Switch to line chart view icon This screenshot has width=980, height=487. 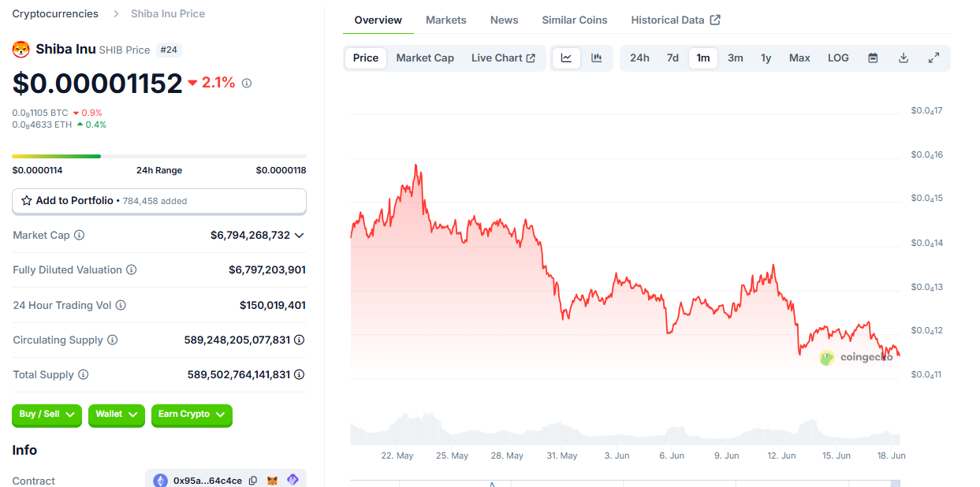(566, 58)
